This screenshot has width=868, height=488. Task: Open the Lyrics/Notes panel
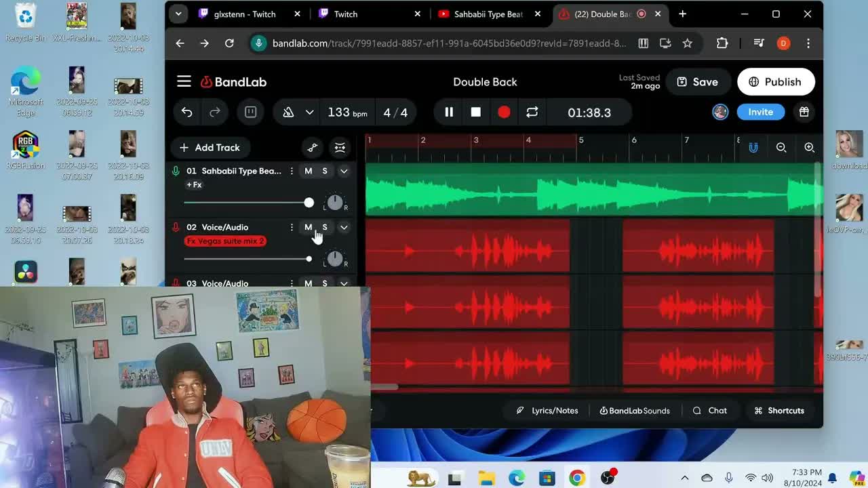pyautogui.click(x=547, y=411)
